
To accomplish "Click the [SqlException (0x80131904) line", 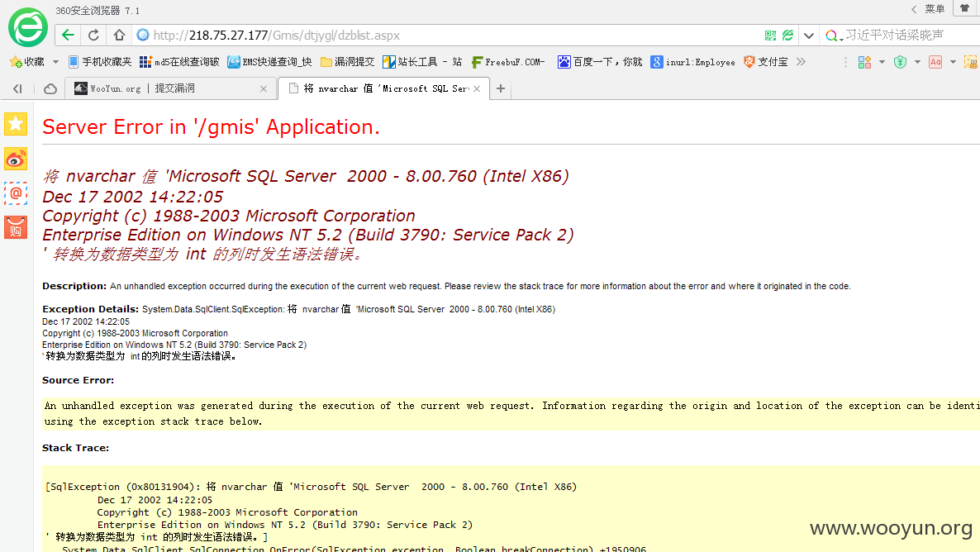I will [311, 487].
